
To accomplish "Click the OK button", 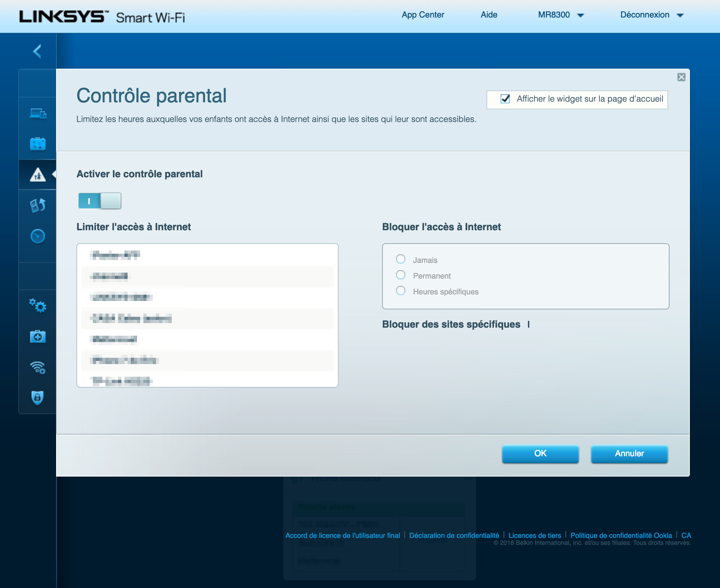I will pos(540,453).
